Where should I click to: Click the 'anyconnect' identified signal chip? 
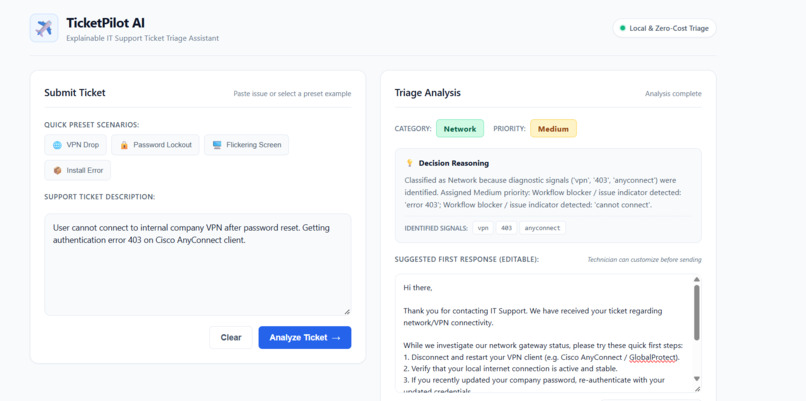point(542,228)
